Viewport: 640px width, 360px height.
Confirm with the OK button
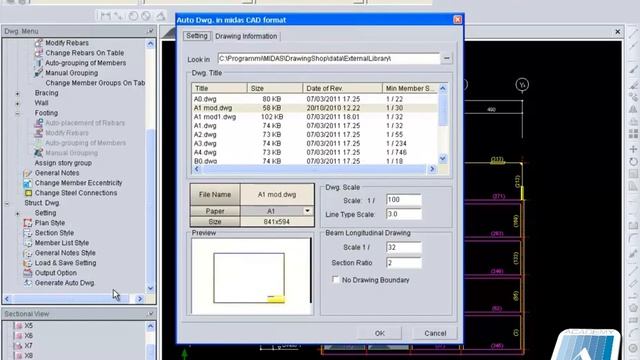point(380,333)
